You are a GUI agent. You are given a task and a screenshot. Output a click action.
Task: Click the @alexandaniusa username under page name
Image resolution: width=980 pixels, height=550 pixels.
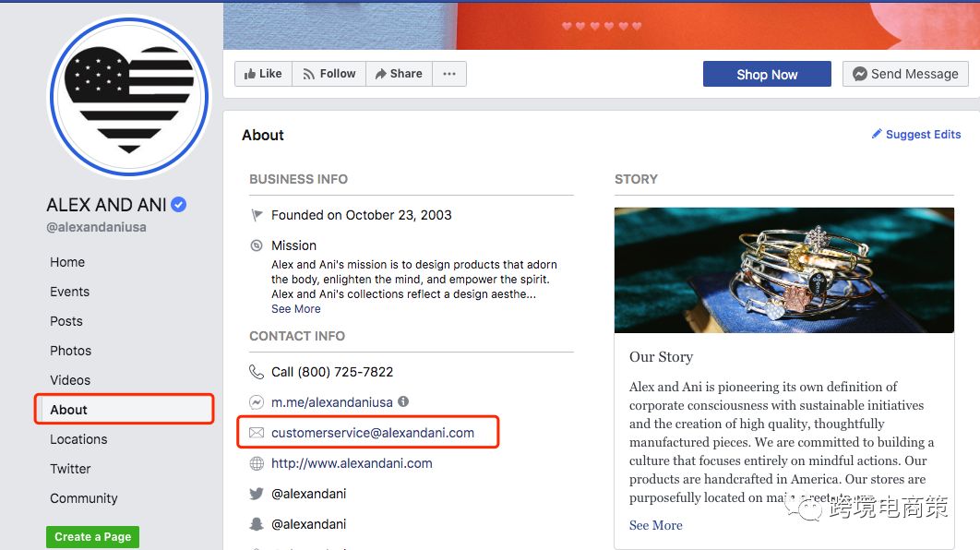point(96,228)
